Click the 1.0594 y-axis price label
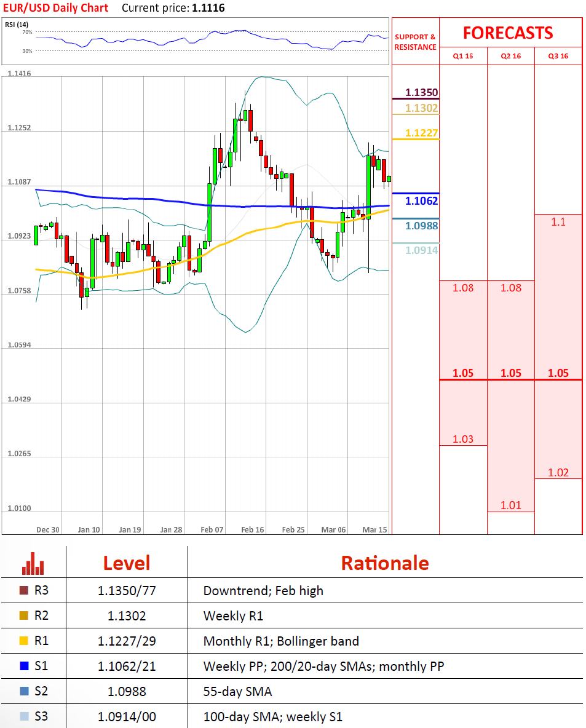Image resolution: width=586 pixels, height=728 pixels. (x=19, y=345)
